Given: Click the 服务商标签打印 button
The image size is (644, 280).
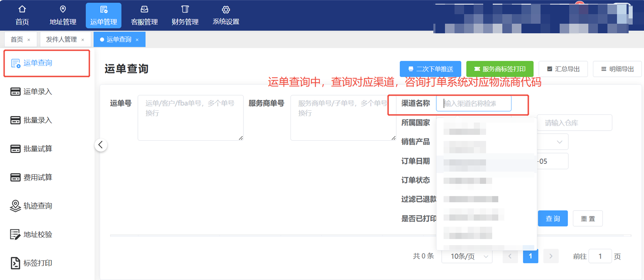Looking at the screenshot, I should coord(500,69).
